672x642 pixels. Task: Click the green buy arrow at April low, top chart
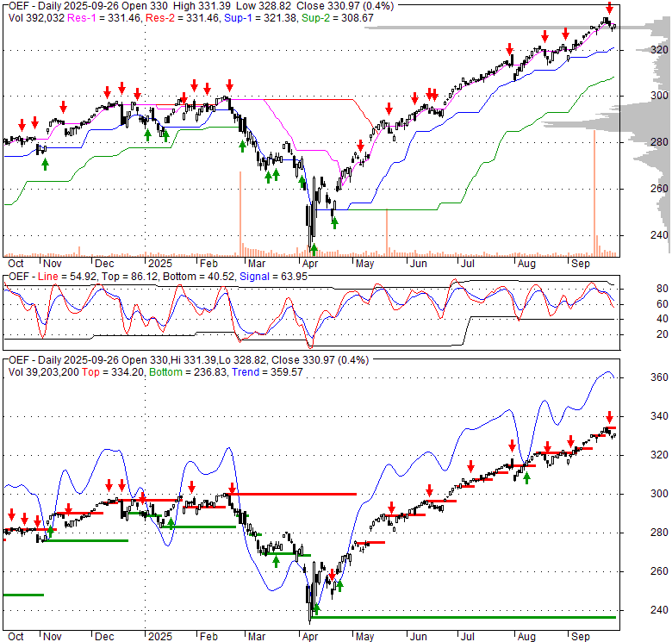[x=314, y=249]
